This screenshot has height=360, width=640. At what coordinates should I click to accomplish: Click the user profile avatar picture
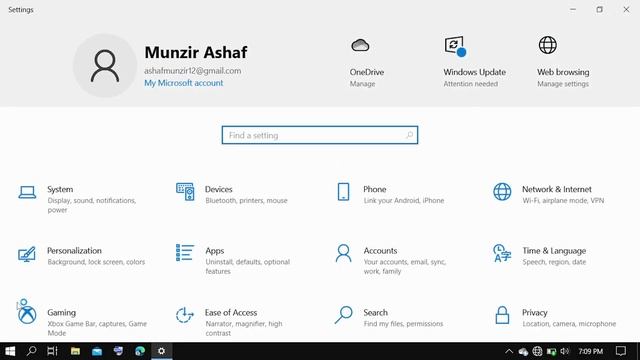click(105, 66)
